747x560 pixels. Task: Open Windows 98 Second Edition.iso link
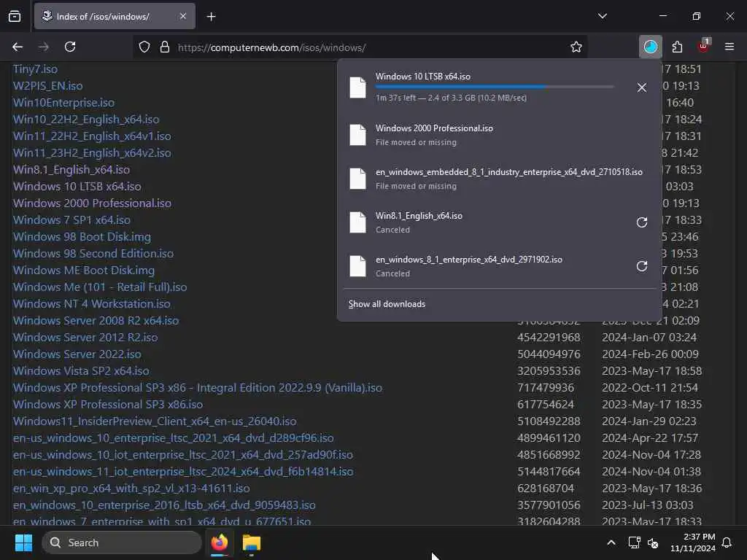tap(93, 253)
